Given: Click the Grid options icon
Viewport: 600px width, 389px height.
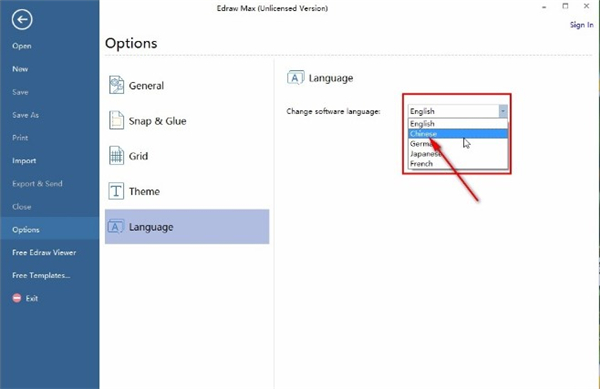Looking at the screenshot, I should (116, 156).
